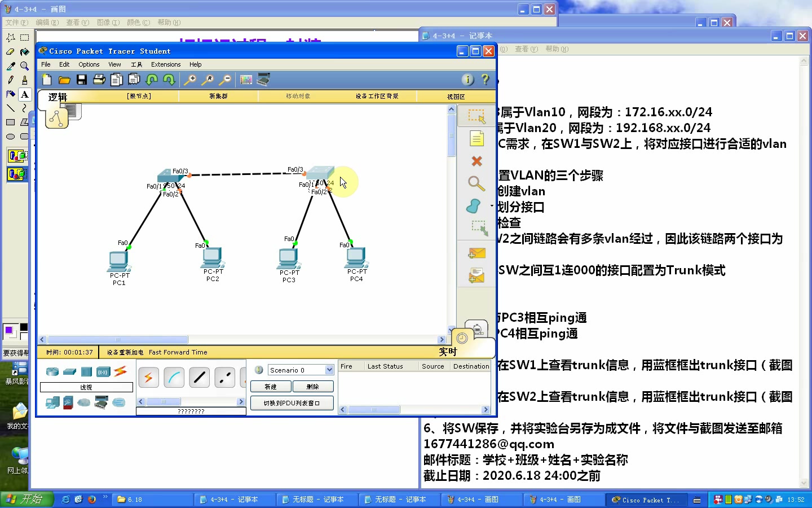
Task: Pick copper cross-over dashed cable
Action: tap(225, 378)
